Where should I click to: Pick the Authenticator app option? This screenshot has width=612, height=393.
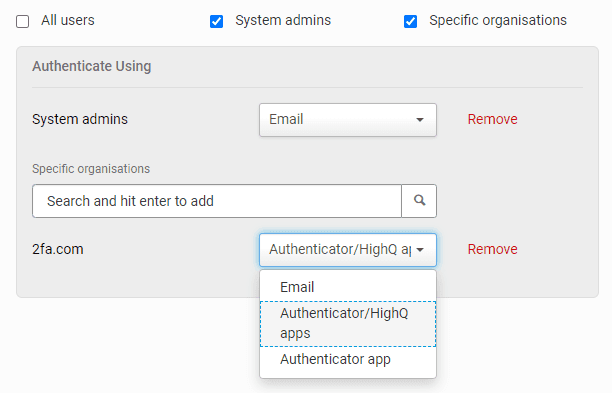click(x=348, y=359)
